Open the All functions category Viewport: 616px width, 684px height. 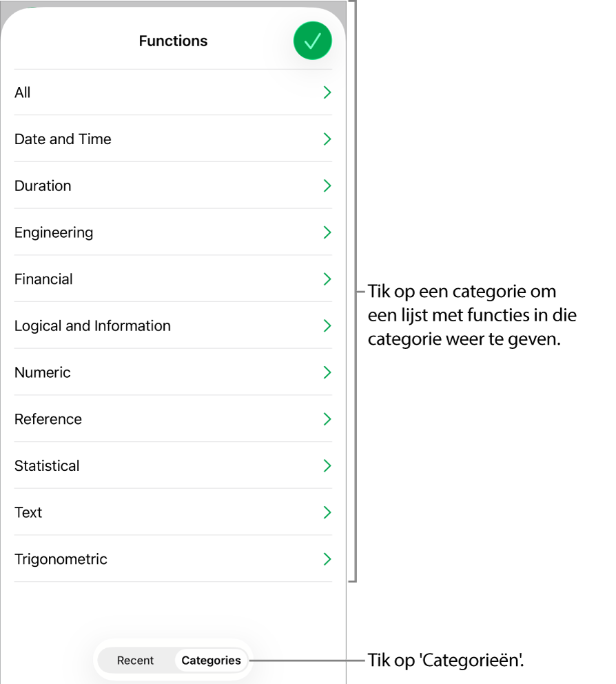[23, 92]
